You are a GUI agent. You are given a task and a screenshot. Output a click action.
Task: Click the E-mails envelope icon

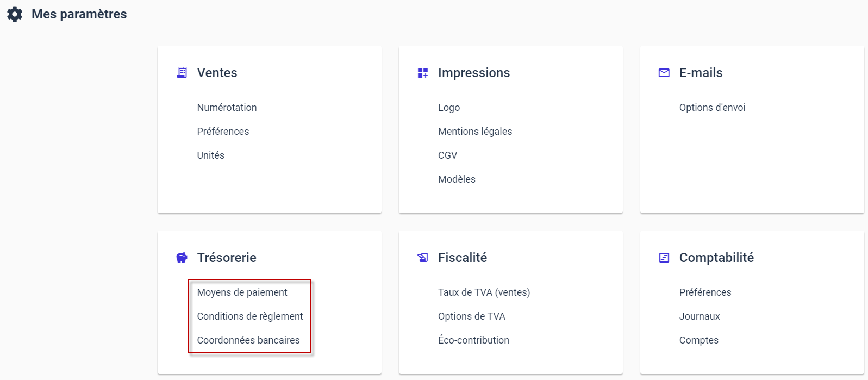click(x=664, y=73)
